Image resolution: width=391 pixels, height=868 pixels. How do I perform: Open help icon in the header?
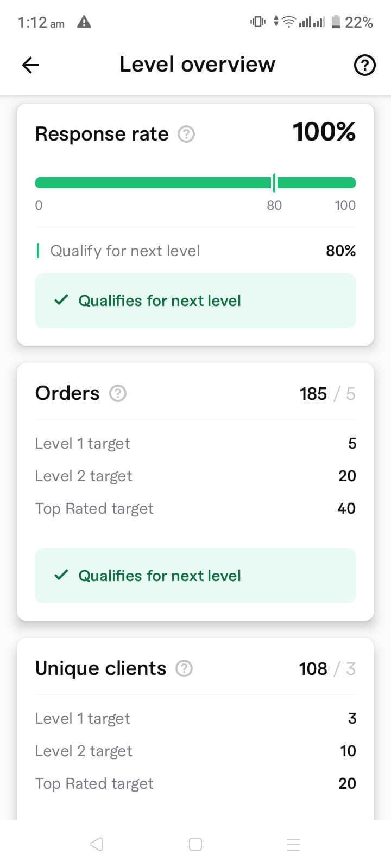[364, 66]
